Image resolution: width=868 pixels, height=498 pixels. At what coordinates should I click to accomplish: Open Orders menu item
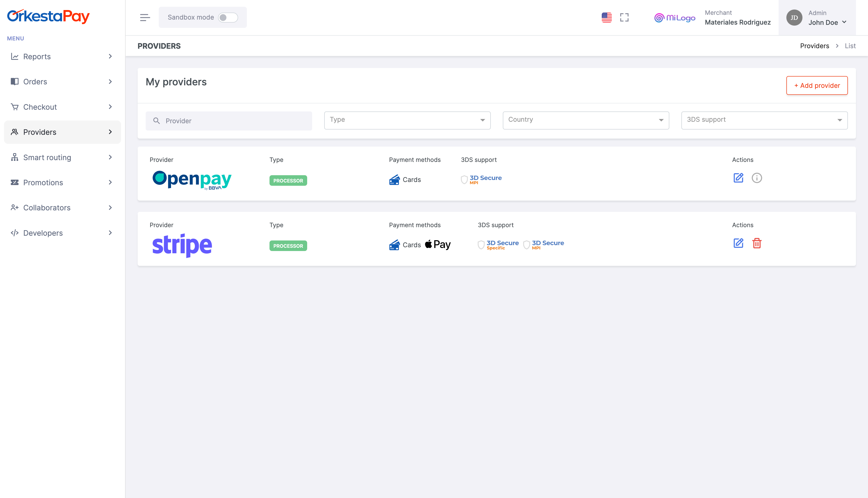tap(62, 81)
